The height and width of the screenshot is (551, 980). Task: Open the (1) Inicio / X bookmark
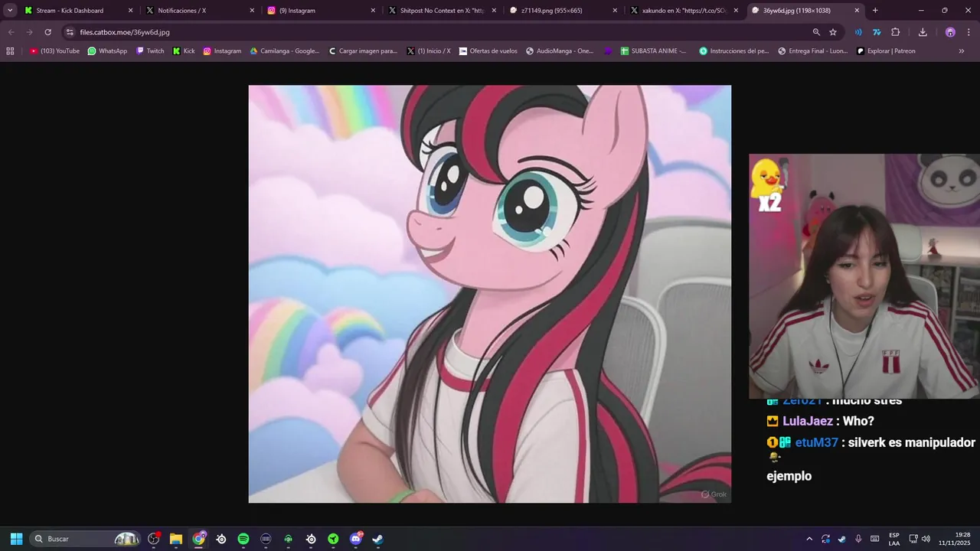pos(429,51)
